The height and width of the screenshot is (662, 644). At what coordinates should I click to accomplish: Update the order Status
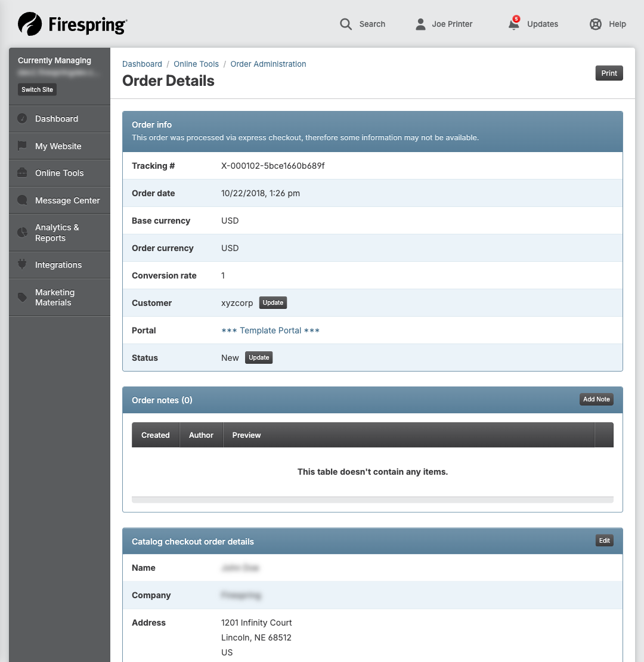259,358
